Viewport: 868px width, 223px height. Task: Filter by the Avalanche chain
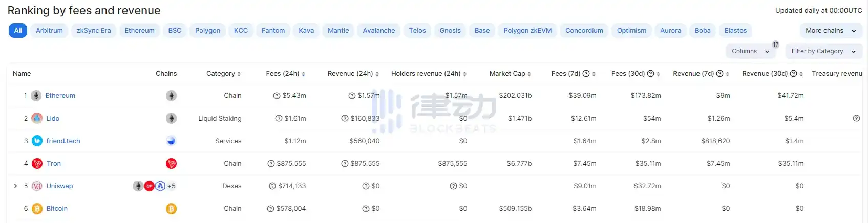(x=379, y=31)
